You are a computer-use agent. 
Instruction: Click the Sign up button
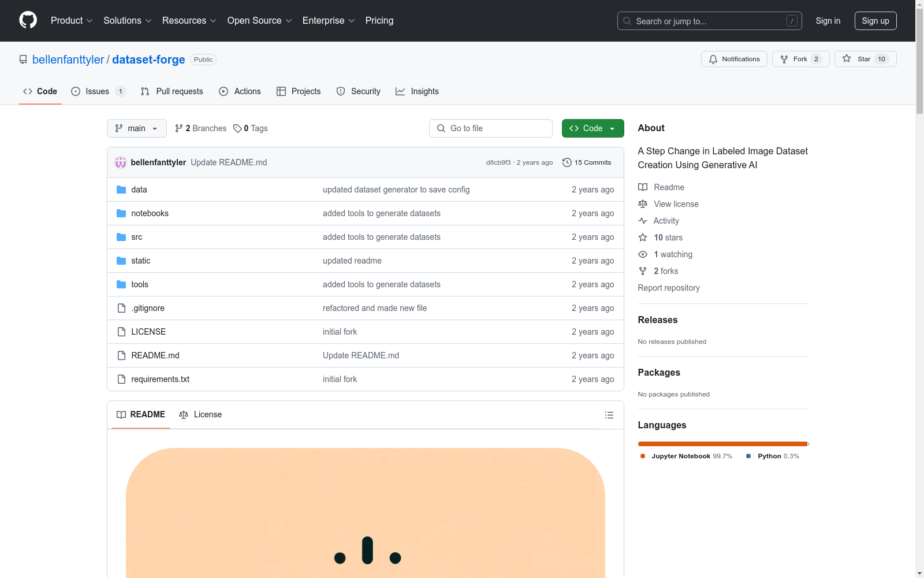coord(875,21)
